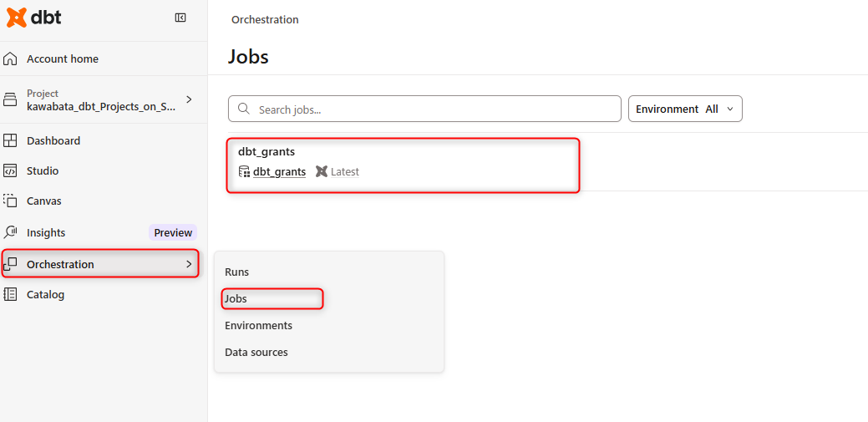This screenshot has height=422, width=868.
Task: Click the search magnifier icon
Action: (244, 109)
